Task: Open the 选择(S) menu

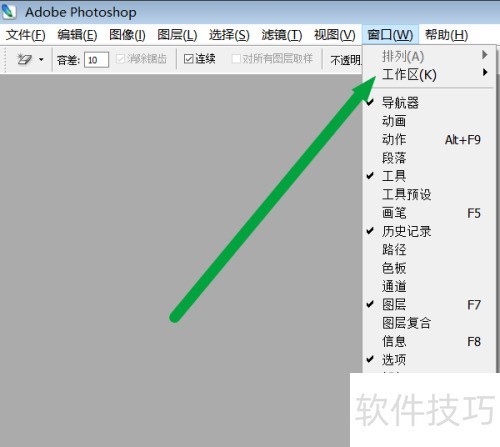Action: [x=229, y=35]
